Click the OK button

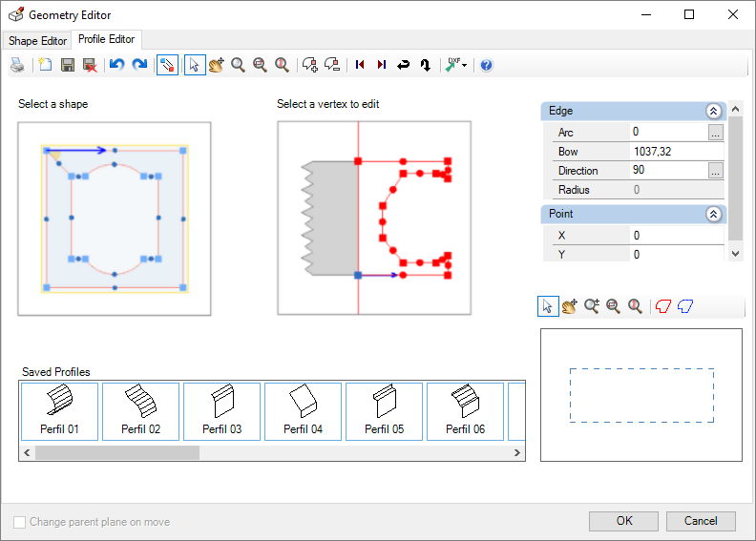[x=623, y=521]
